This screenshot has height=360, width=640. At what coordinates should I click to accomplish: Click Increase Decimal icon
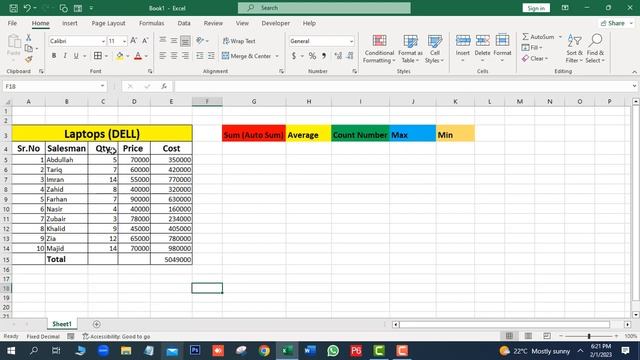(338, 56)
